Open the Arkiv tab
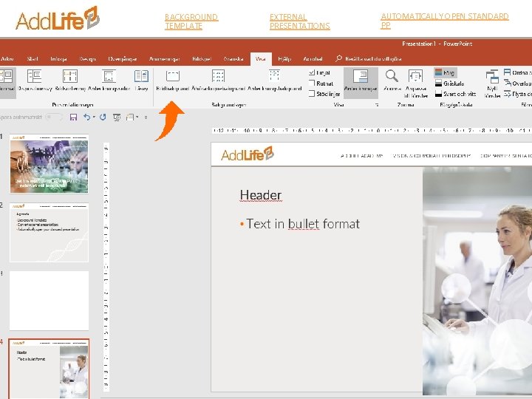This screenshot has width=532, height=399. point(7,58)
